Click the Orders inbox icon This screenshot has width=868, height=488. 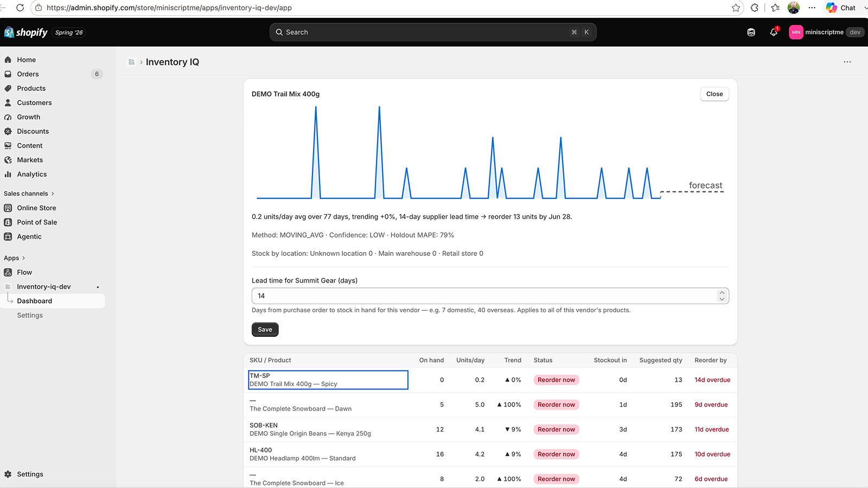pos(8,74)
